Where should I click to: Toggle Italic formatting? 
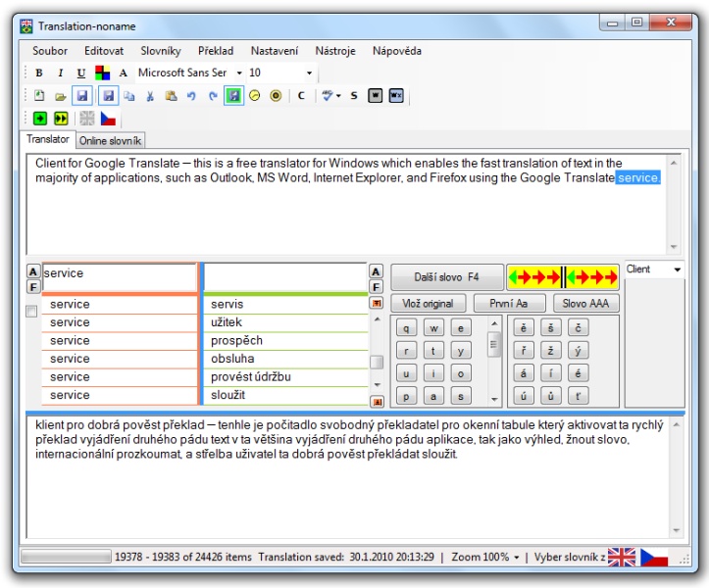coord(60,73)
